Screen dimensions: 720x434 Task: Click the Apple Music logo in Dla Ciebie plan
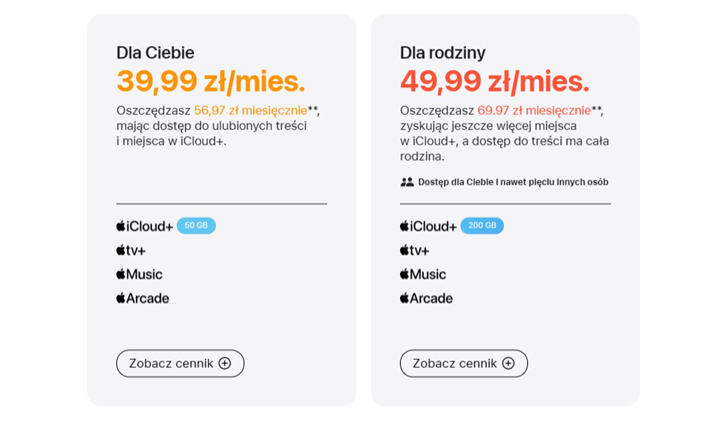point(139,274)
